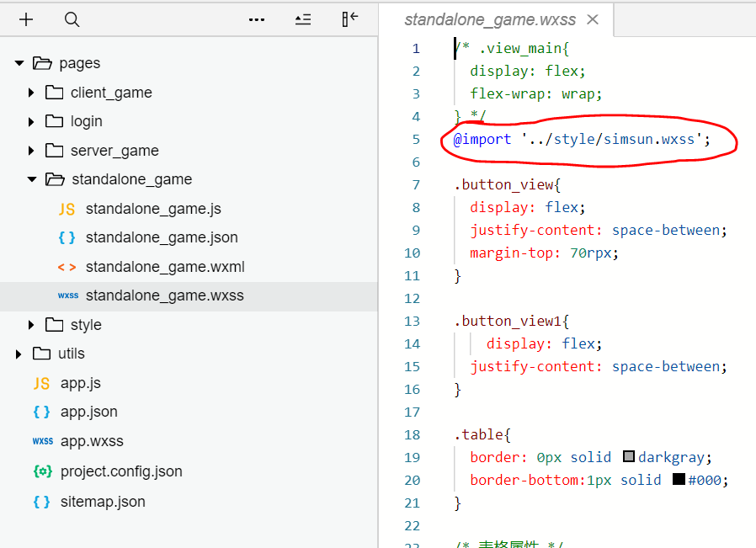Image resolution: width=756 pixels, height=548 pixels.
Task: Open the project.config.json file
Action: 121,471
